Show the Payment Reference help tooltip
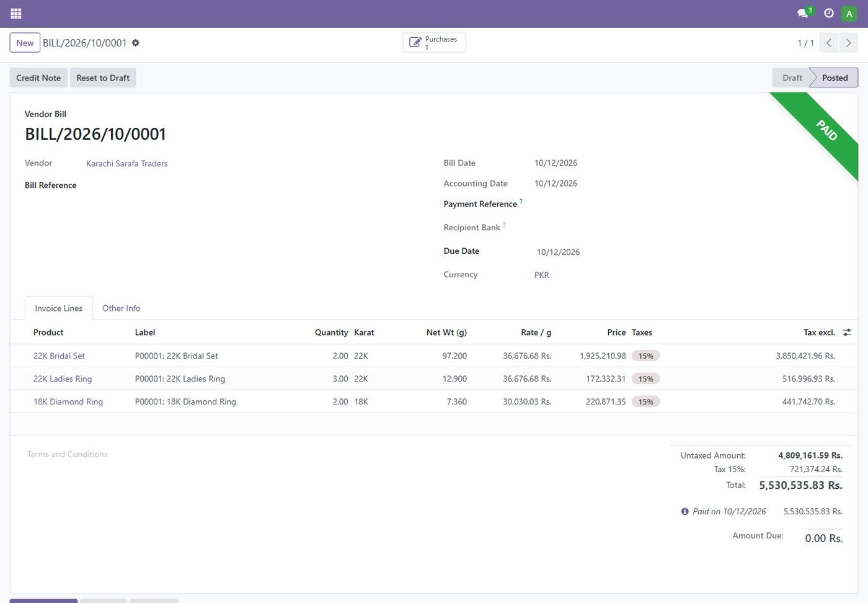Screen dimensions: 868x603 pos(521,201)
